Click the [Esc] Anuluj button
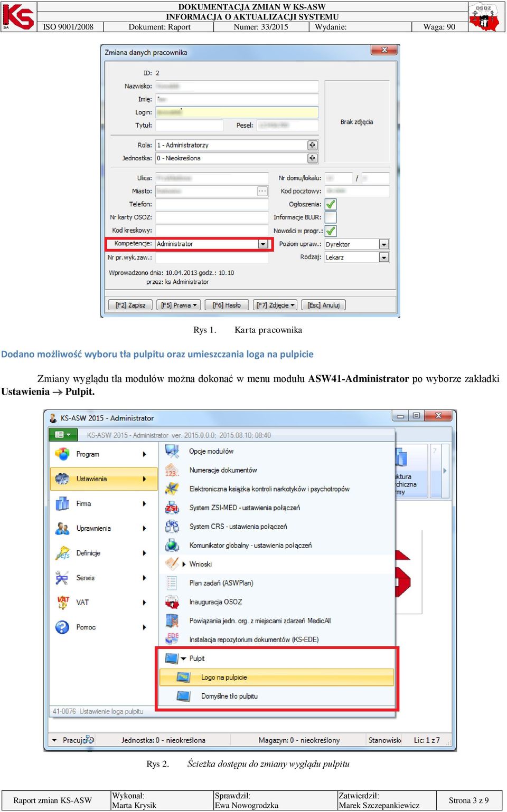 coord(323,305)
